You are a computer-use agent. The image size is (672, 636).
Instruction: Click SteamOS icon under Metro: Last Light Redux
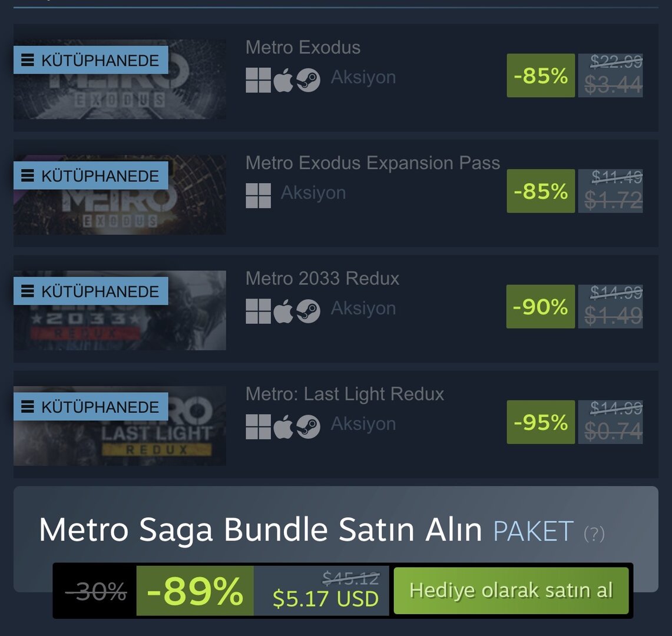click(308, 427)
